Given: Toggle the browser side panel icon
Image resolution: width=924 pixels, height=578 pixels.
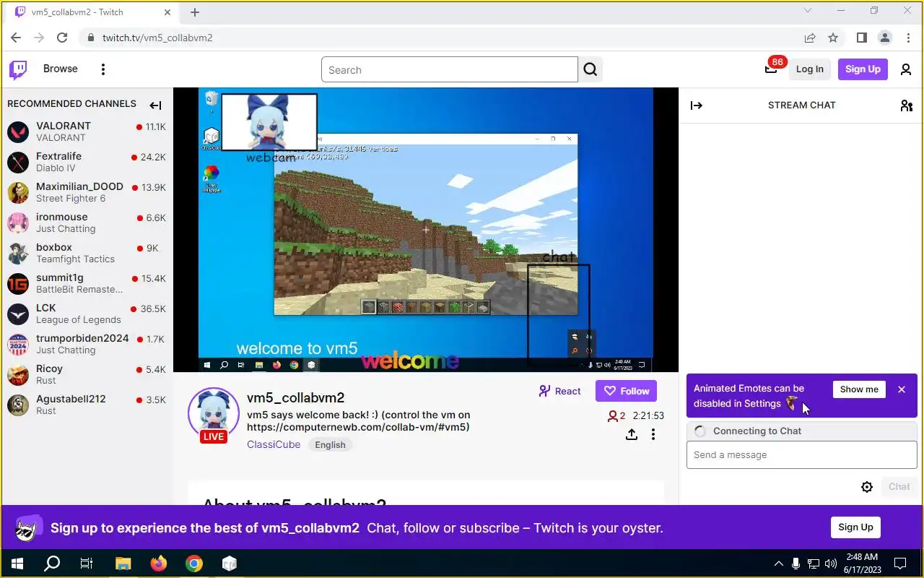Looking at the screenshot, I should (x=861, y=38).
